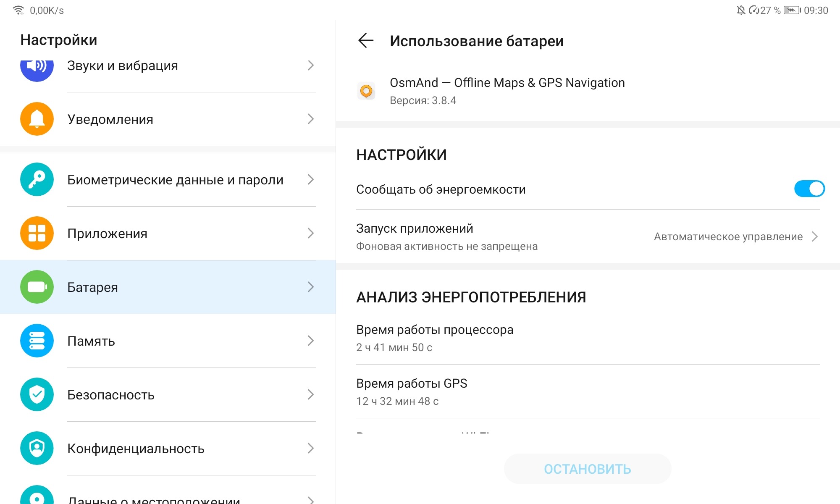The image size is (840, 504).
Task: Expand the chevron next to Безопасность
Action: point(310,394)
